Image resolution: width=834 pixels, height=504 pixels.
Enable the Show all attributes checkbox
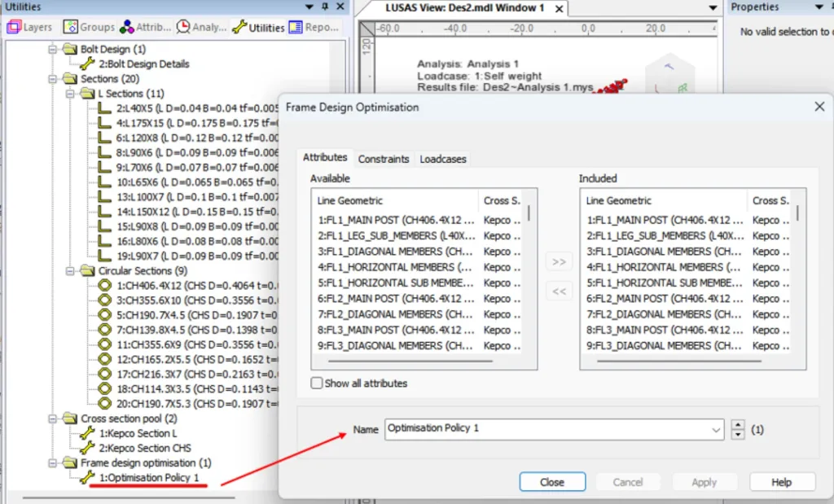point(317,383)
